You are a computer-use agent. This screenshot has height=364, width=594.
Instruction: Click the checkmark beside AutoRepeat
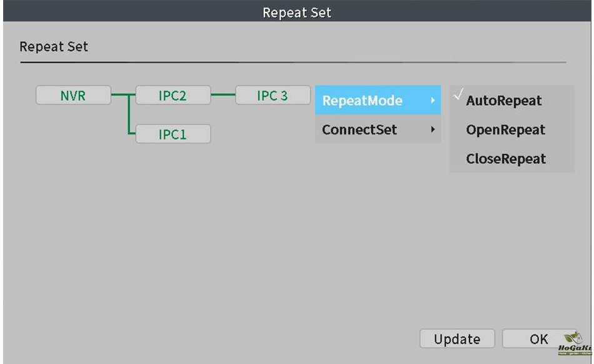pos(458,96)
